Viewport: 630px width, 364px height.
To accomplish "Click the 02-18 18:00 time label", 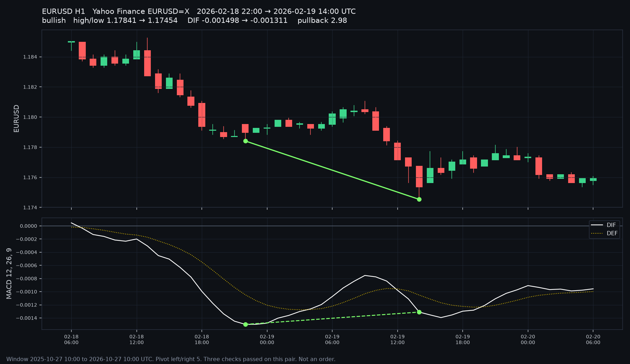I will tap(202, 339).
